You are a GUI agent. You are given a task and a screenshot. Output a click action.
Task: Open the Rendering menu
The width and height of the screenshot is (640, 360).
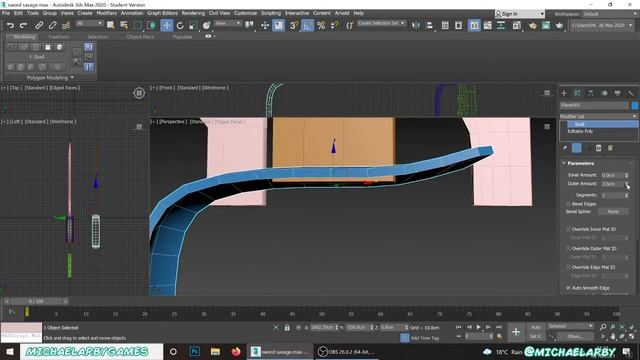193,13
